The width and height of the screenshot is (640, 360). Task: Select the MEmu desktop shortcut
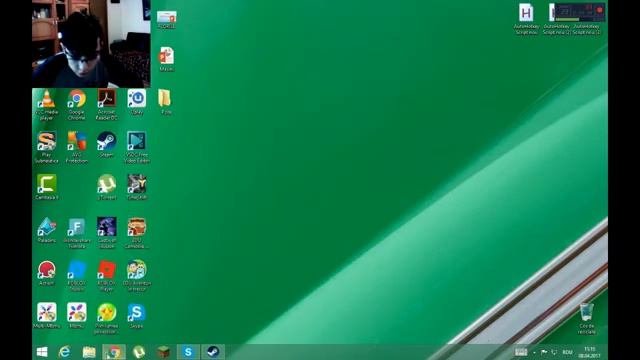(77, 316)
